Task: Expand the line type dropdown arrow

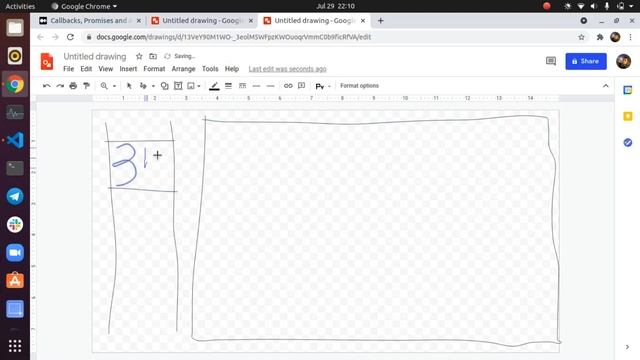Action: click(x=153, y=86)
